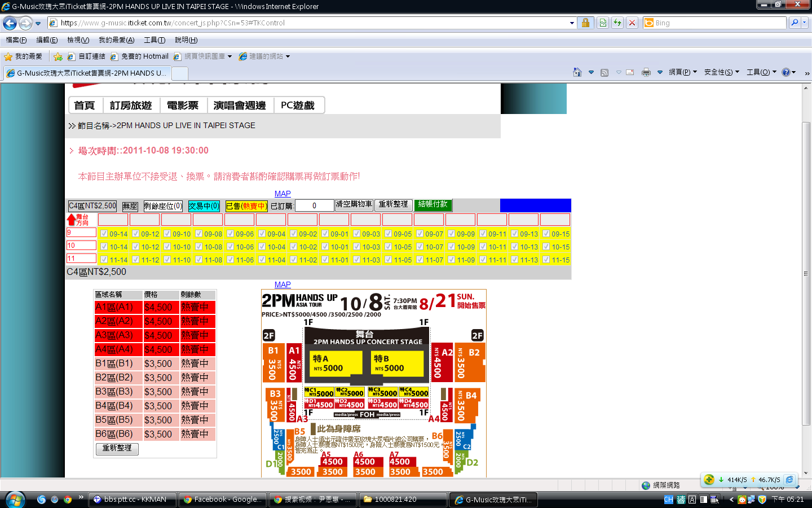Viewport: 812px width, 508px height.
Task: Toggle seat checkbox 09-15
Action: coord(546,234)
